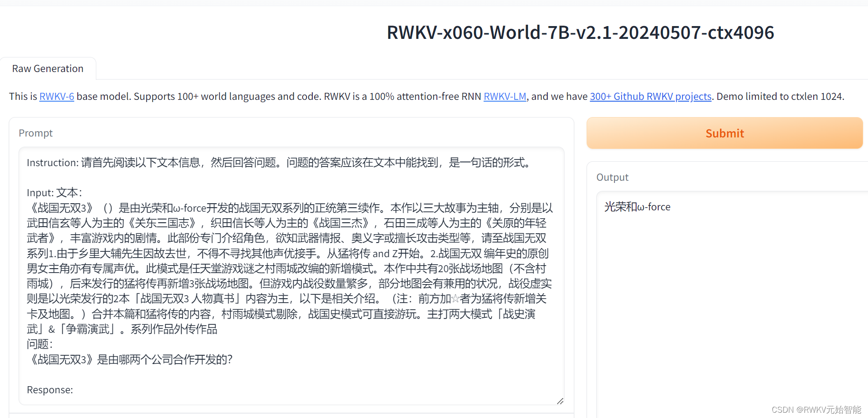The width and height of the screenshot is (868, 418).
Task: Open the 300+ Github RWKV projects link
Action: pyautogui.click(x=650, y=96)
